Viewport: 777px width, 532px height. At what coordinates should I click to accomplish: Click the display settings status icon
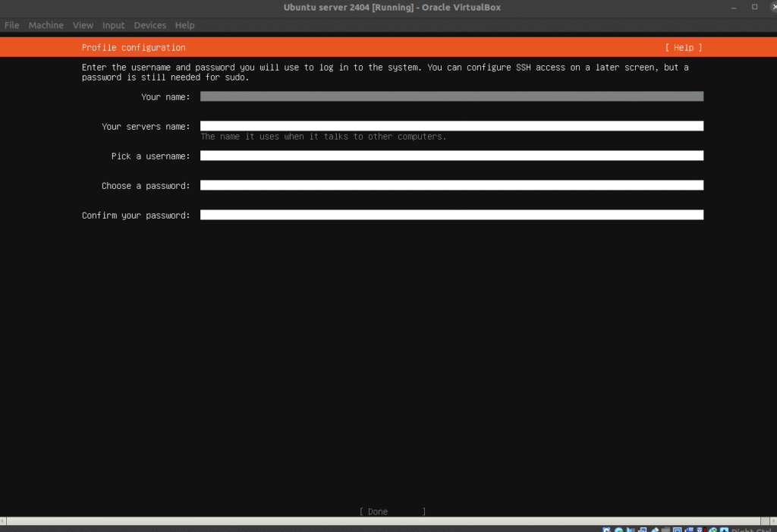(x=676, y=530)
